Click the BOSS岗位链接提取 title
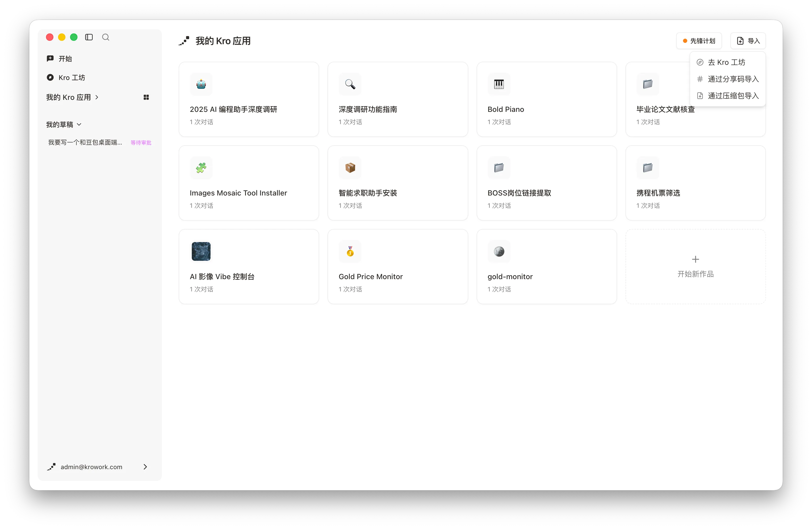The height and width of the screenshot is (529, 812). [x=519, y=193]
